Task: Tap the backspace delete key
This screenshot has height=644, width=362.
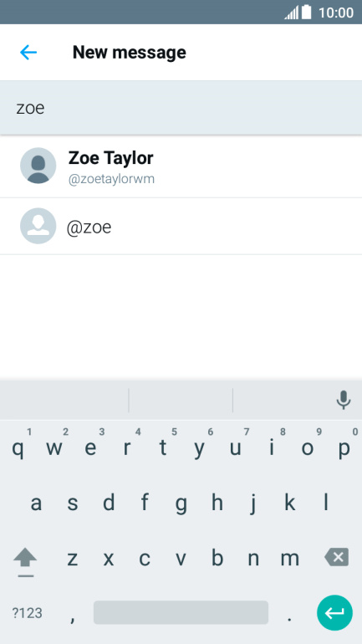Action: (337, 557)
